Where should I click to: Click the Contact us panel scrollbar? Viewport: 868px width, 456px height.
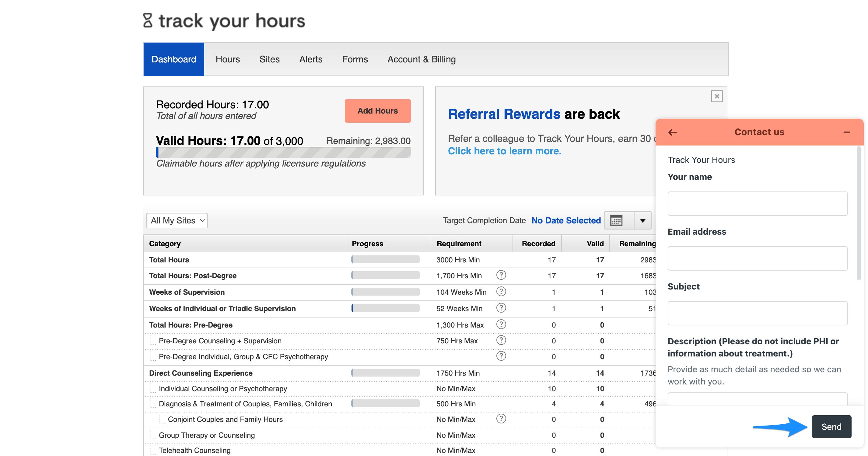point(859,213)
